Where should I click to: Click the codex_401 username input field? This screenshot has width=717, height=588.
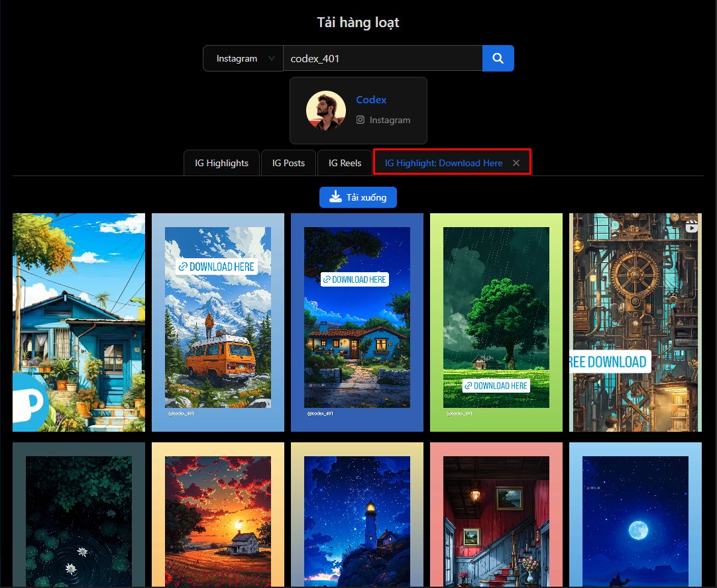click(383, 58)
